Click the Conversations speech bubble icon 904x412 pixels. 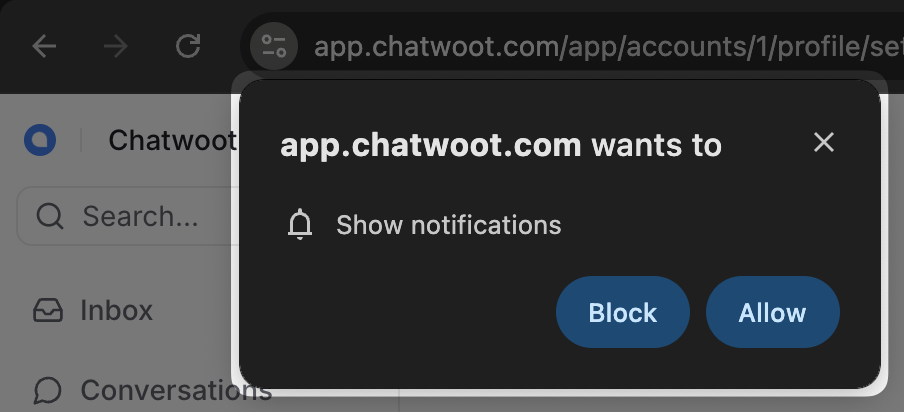pyautogui.click(x=47, y=390)
